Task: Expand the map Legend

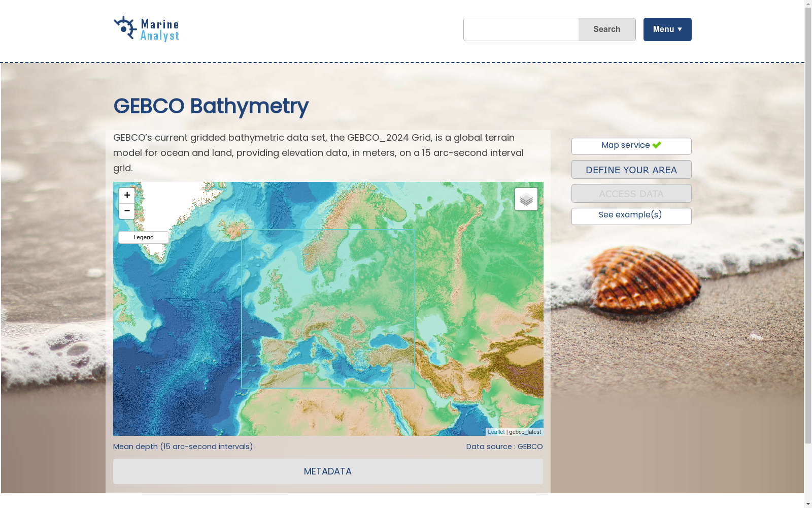Action: coord(143,237)
